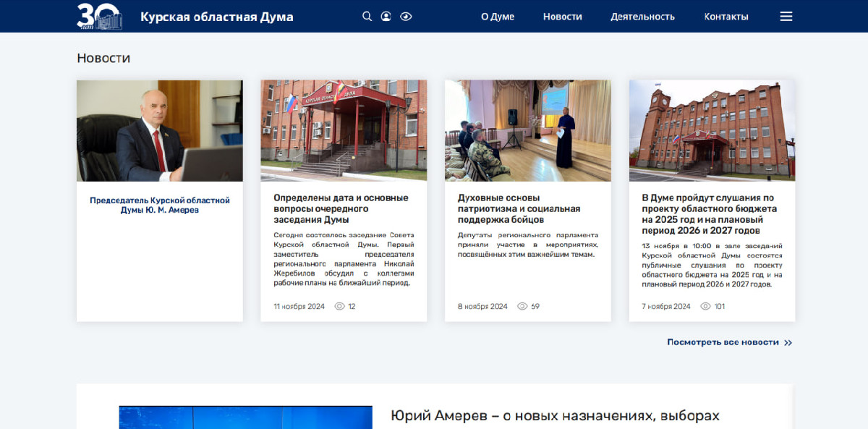
Task: Click the views eye icon beside 12
Action: (340, 306)
